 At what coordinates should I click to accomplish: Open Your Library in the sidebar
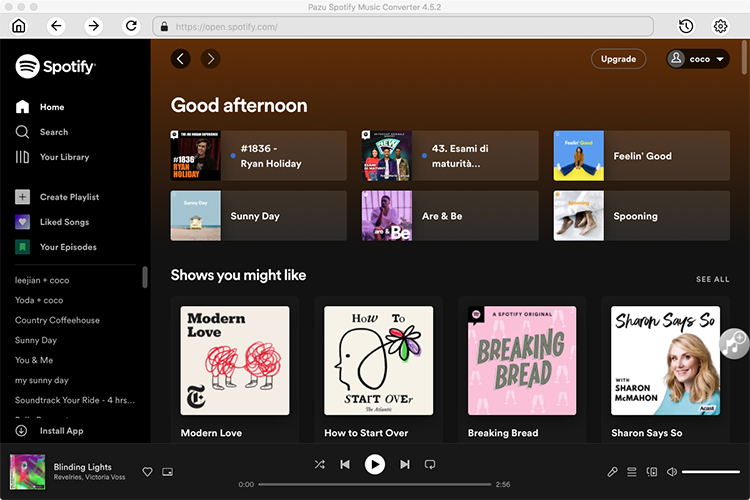[64, 157]
